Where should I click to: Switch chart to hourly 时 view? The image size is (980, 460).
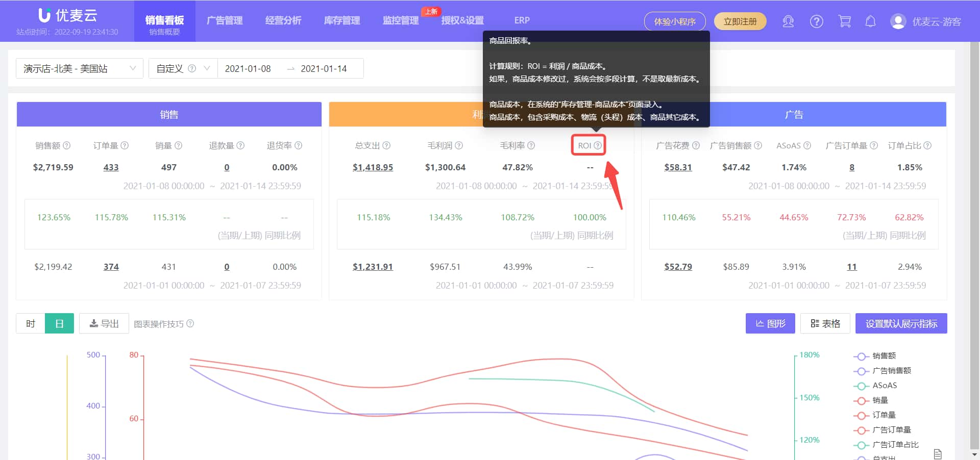(x=31, y=323)
